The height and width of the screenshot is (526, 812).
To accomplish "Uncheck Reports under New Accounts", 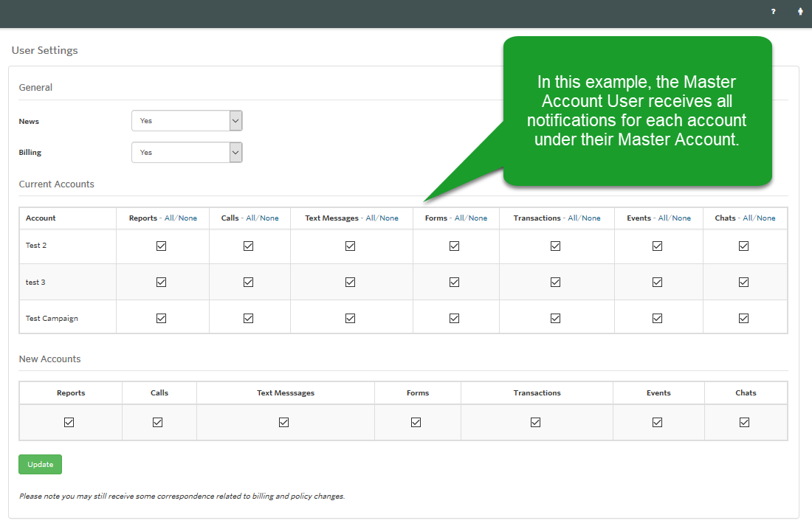I will click(69, 423).
